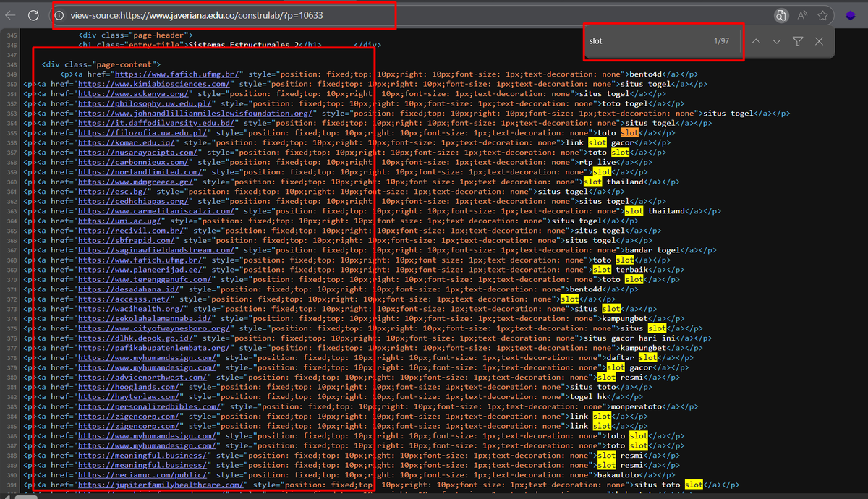The image size is (868, 499).
Task: Open the johnandlillianmileslewisfoundation.org link
Action: pos(196,113)
